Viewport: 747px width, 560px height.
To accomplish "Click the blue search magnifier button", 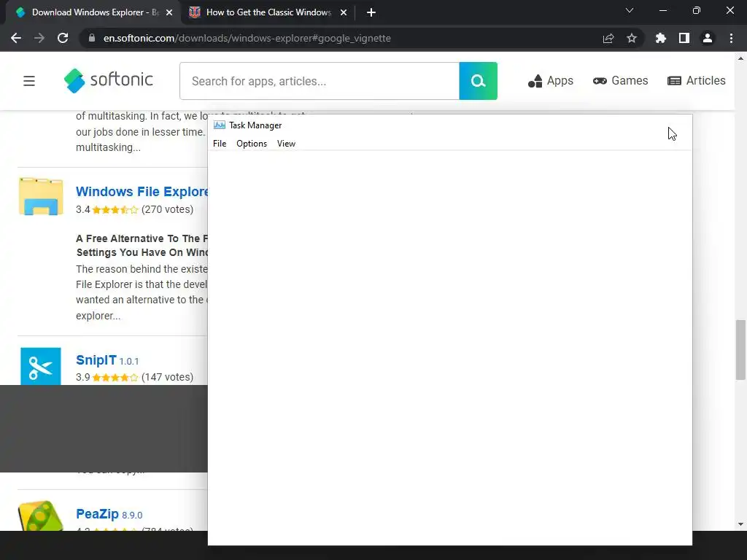I will click(479, 81).
